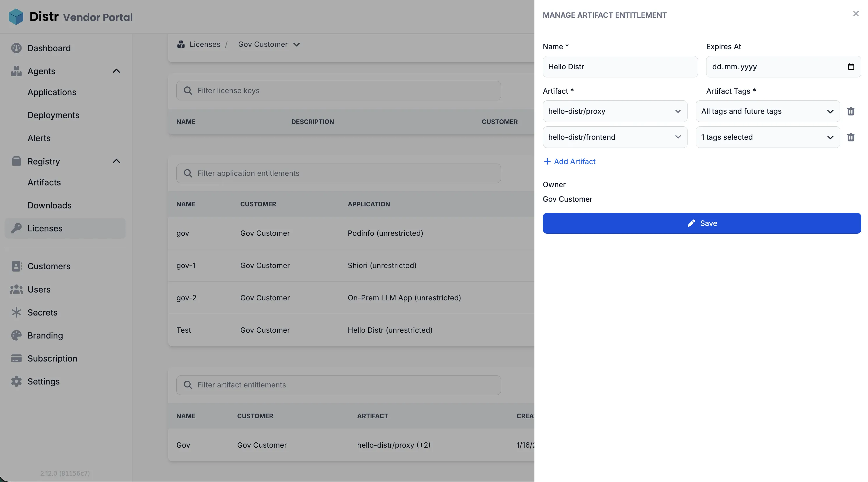The width and height of the screenshot is (868, 482).
Task: Open Settings via the gear icon
Action: pyautogui.click(x=17, y=381)
